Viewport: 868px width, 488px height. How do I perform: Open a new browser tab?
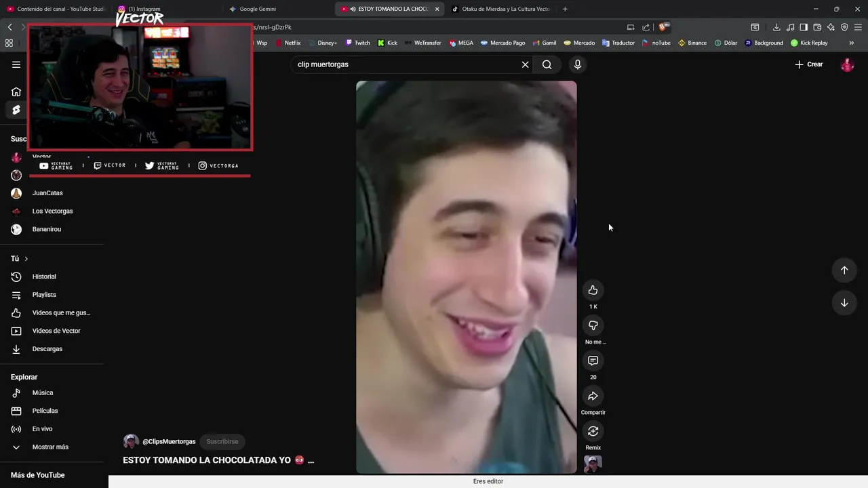coord(565,9)
